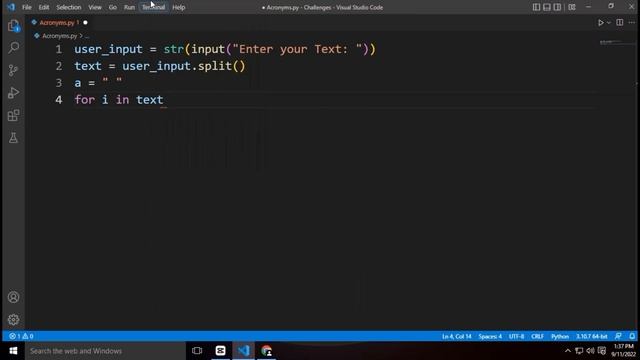Image resolution: width=640 pixels, height=360 pixels.
Task: Open the File menu
Action: click(x=27, y=7)
